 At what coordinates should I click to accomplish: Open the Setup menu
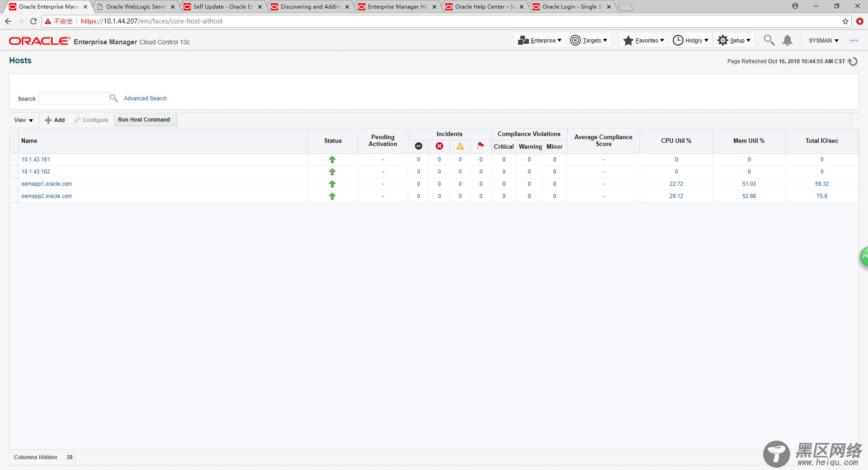tap(734, 40)
